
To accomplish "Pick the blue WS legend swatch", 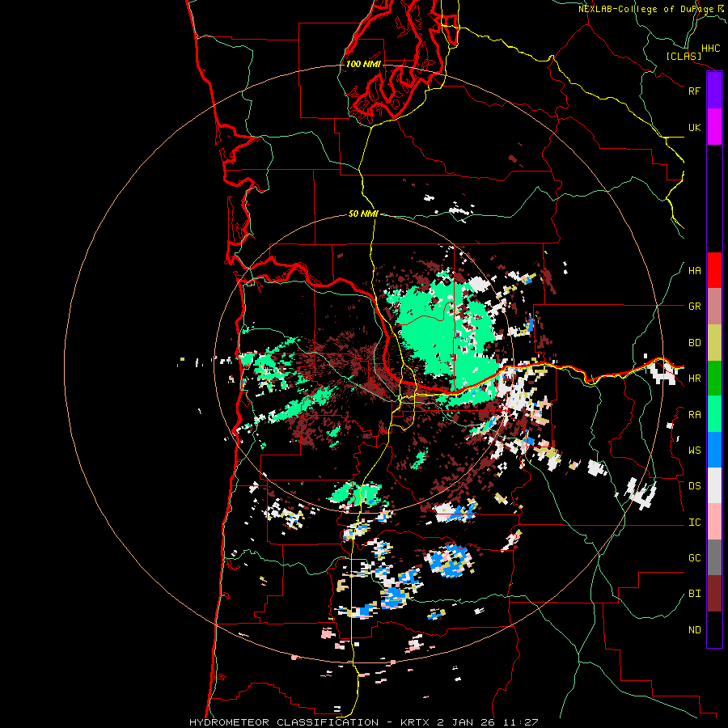I will coord(714,450).
